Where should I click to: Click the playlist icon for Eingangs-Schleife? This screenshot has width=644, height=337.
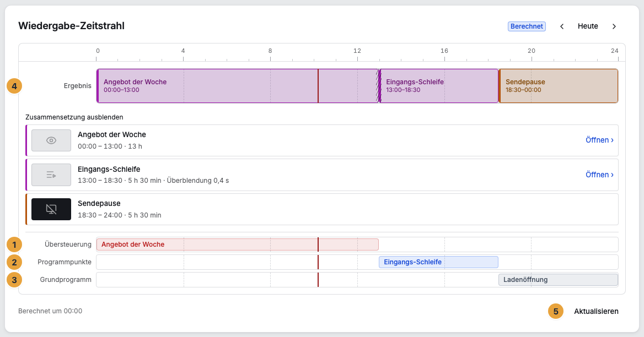coord(51,175)
